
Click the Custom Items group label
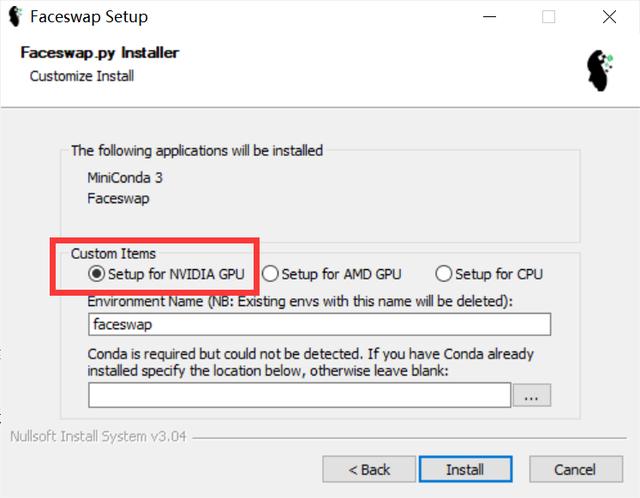pyautogui.click(x=113, y=254)
